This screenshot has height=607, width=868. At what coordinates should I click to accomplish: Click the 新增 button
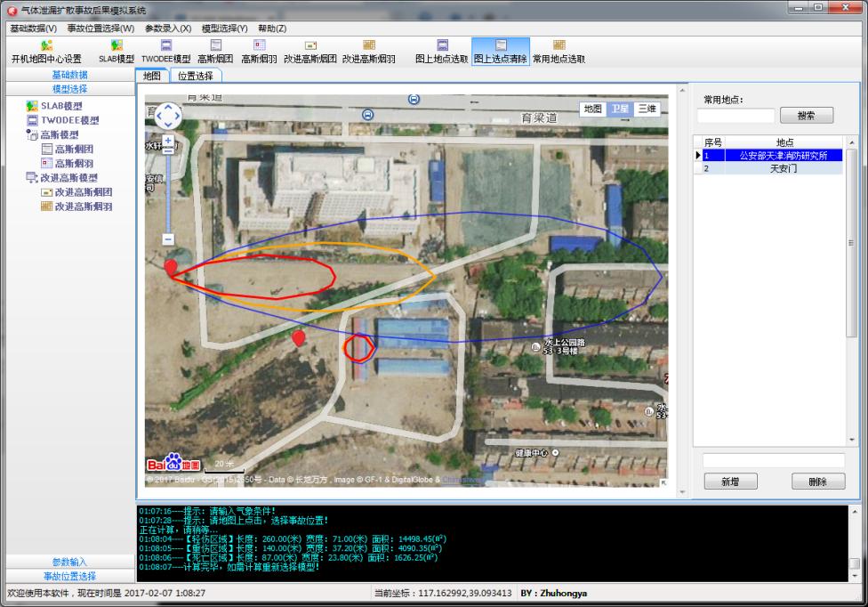point(729,482)
